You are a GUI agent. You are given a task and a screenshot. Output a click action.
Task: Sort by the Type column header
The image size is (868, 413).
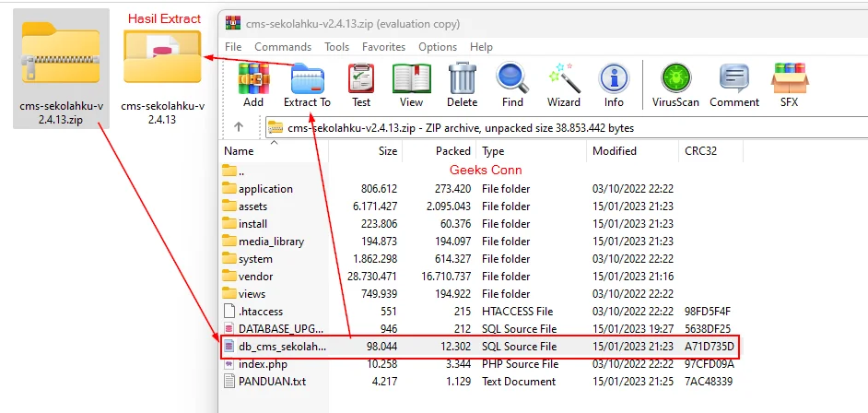tap(532, 151)
